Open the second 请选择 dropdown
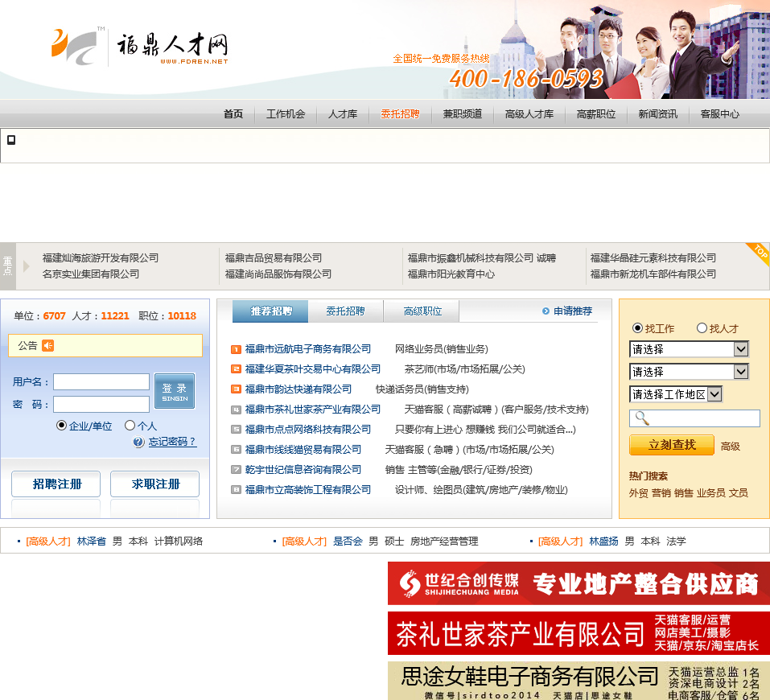 (689, 372)
